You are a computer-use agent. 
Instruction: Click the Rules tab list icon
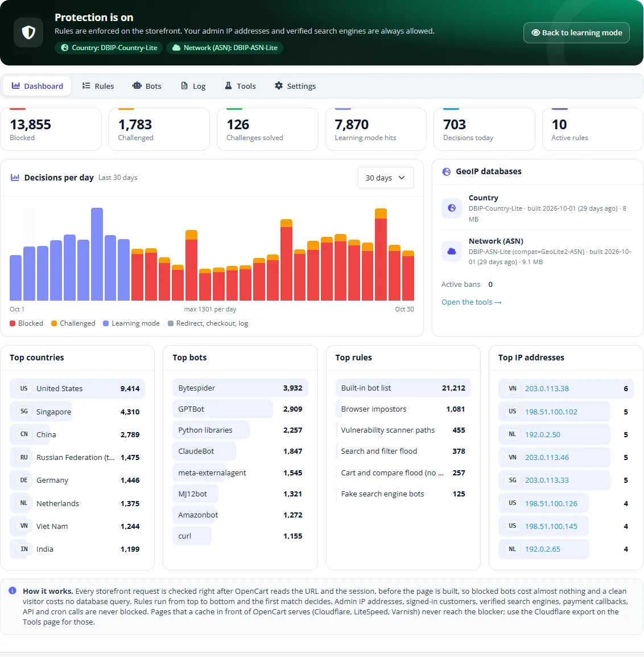86,86
